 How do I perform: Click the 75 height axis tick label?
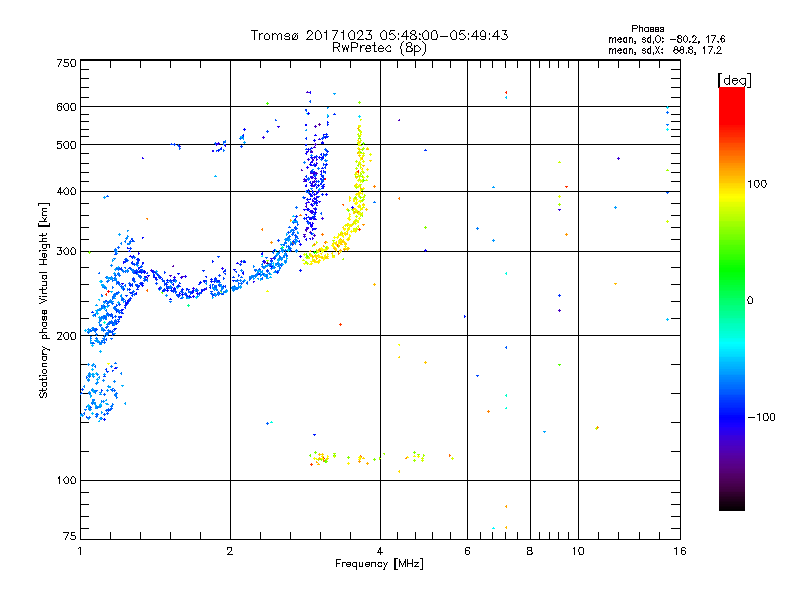pos(70,536)
